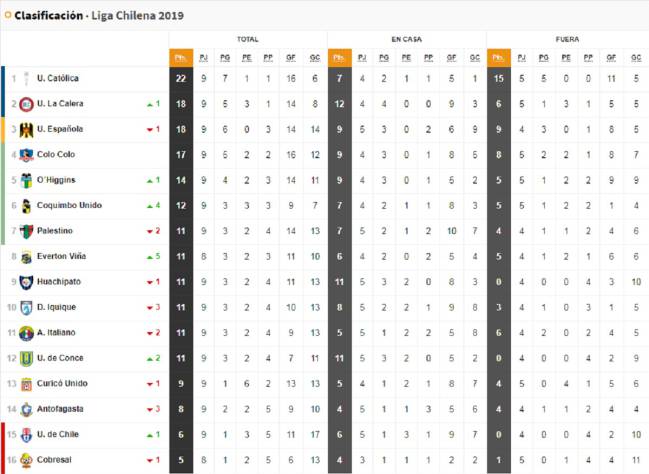Click the A. Italiano team name
The height and width of the screenshot is (474, 649).
coord(56,333)
